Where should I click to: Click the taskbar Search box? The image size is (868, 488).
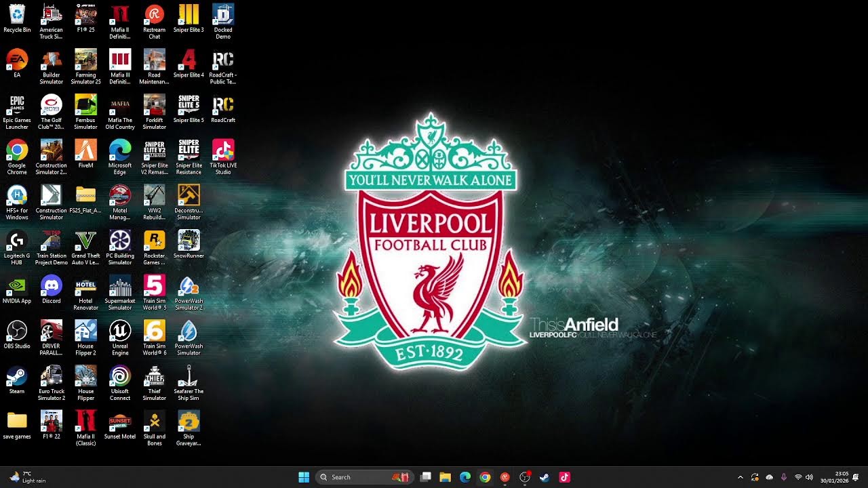click(364, 477)
